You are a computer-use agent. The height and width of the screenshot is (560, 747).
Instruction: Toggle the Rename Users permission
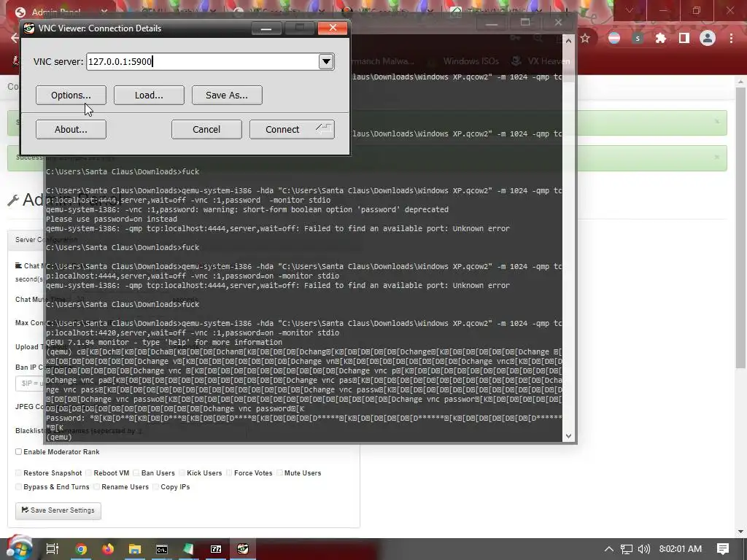coord(97,486)
